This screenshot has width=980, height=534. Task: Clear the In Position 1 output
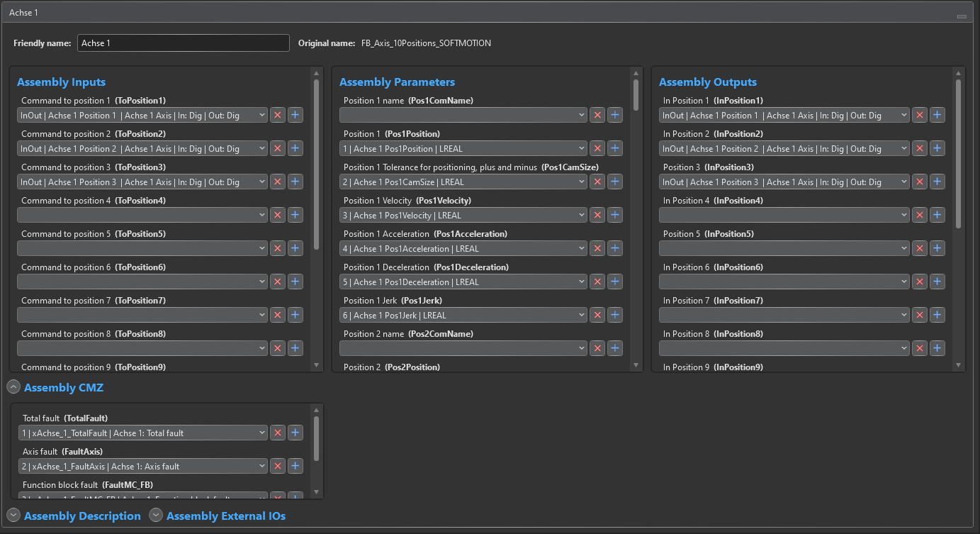pyautogui.click(x=920, y=115)
